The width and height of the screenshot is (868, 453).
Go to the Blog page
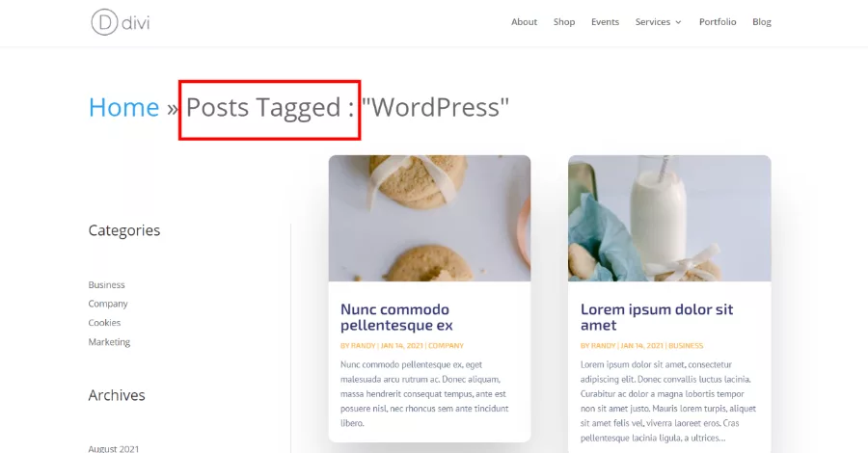[762, 22]
